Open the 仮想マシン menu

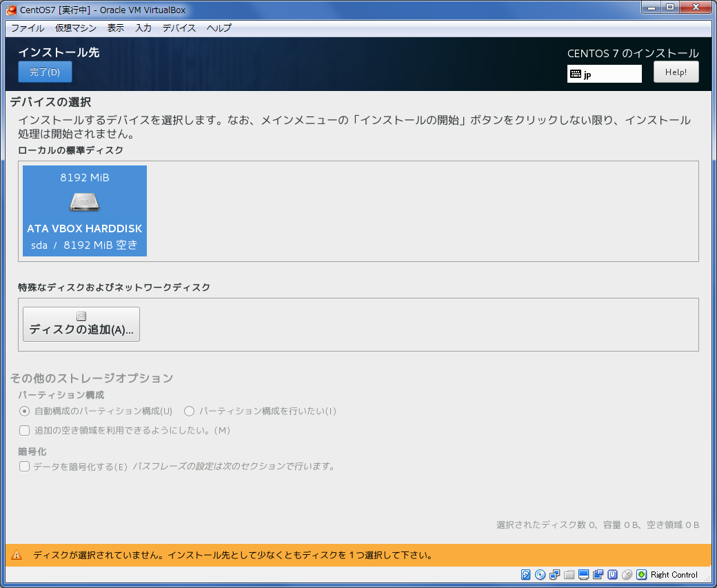click(76, 28)
